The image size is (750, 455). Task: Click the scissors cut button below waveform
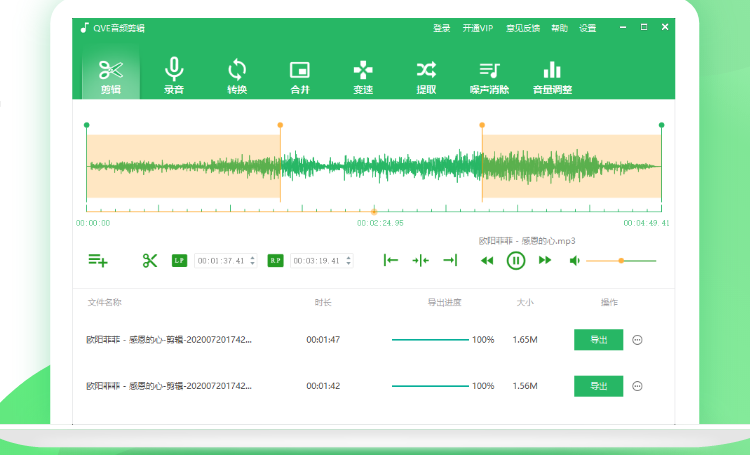click(150, 261)
